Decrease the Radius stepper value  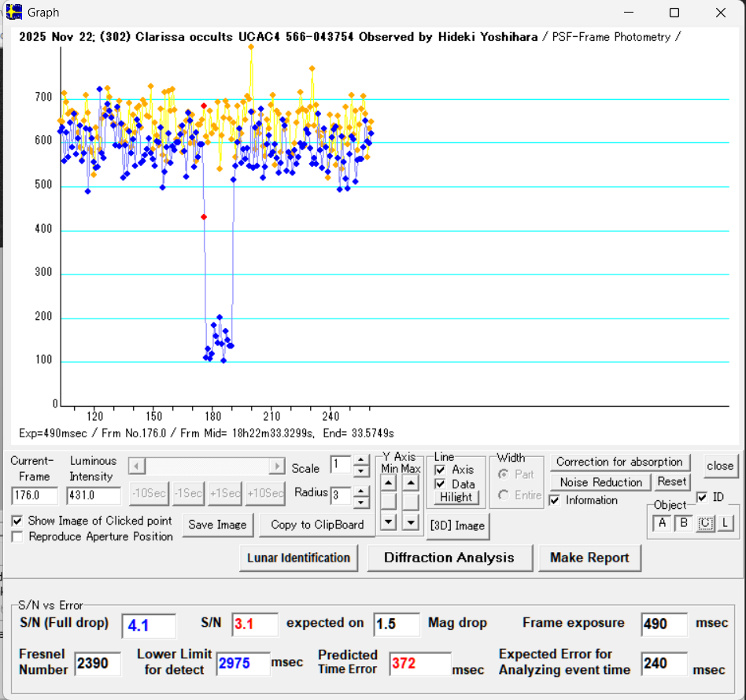click(361, 501)
